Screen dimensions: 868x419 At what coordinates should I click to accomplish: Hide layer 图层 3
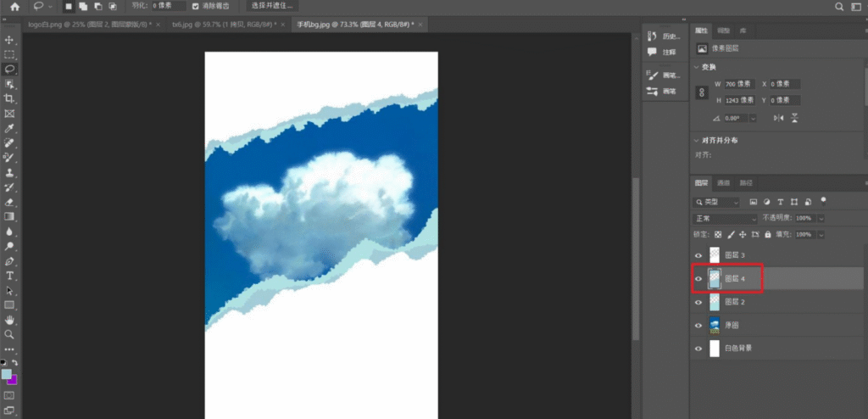pyautogui.click(x=698, y=255)
